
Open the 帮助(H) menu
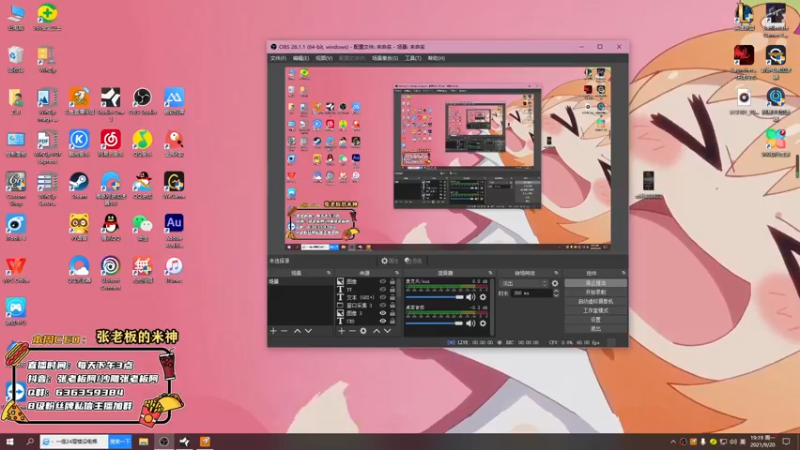pos(436,58)
